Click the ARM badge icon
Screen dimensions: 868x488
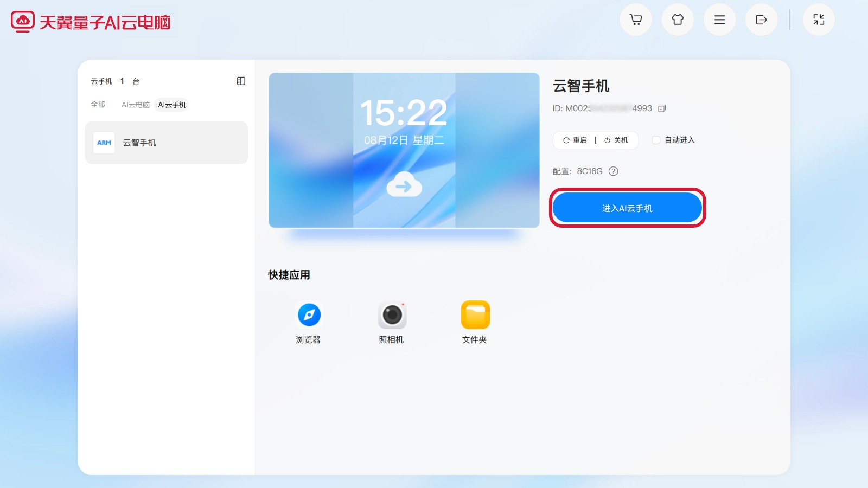104,143
